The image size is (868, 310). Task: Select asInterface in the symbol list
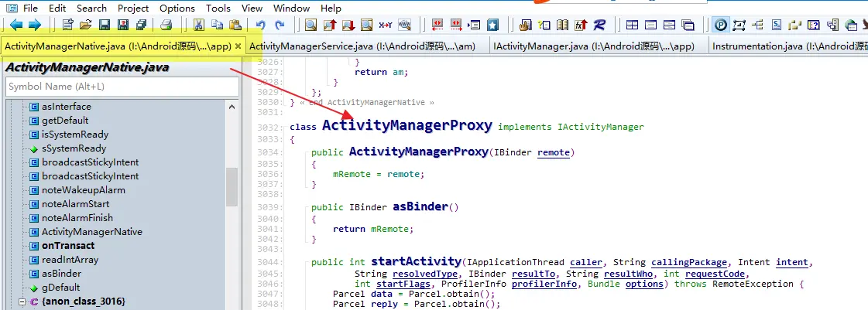point(67,107)
